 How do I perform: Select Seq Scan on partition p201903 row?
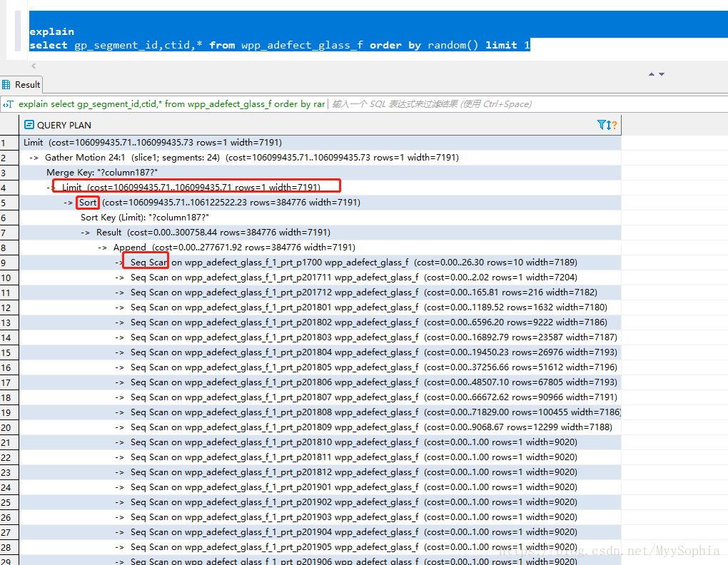point(320,518)
